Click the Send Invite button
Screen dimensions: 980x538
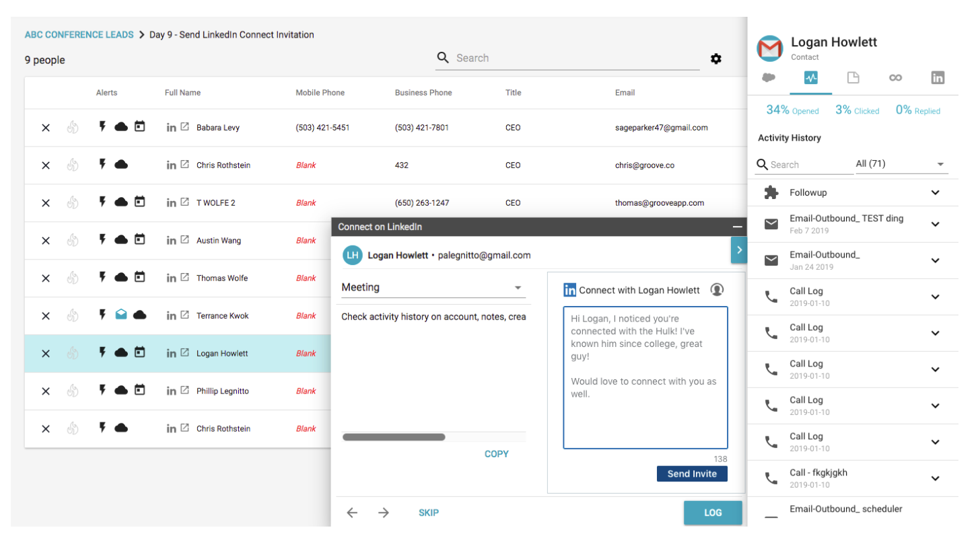[x=692, y=473]
